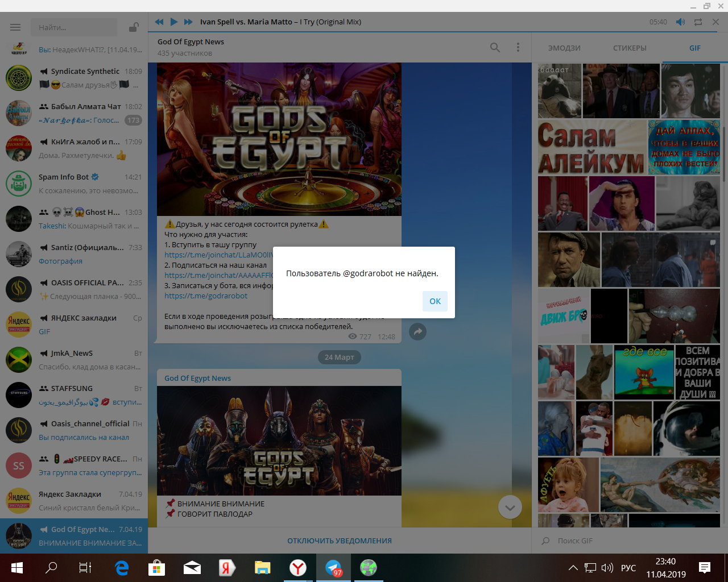Select the GIF tab

point(695,48)
